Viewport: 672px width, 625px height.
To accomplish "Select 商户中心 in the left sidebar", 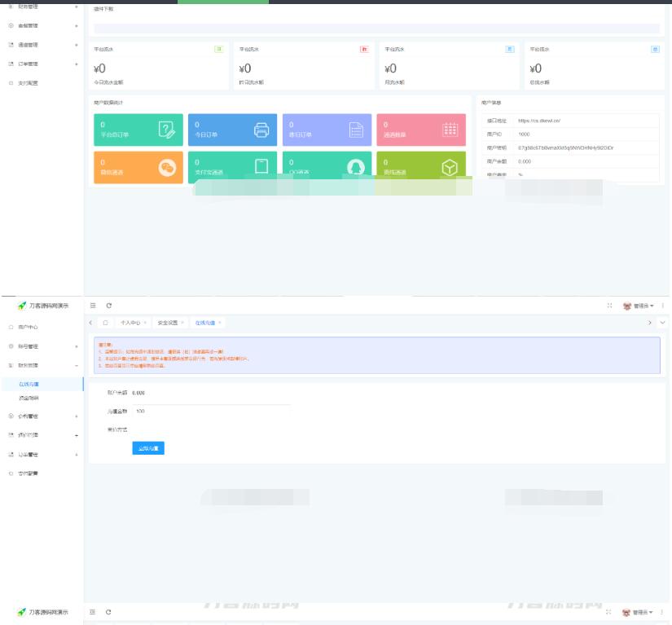I will (29, 327).
